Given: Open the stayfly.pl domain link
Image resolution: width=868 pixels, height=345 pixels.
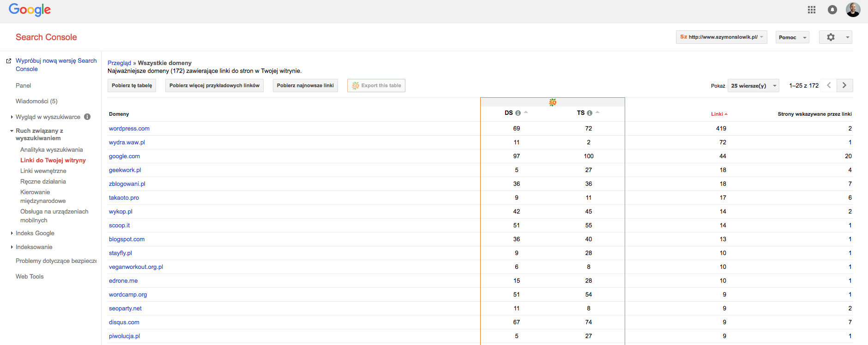Looking at the screenshot, I should coord(121,253).
